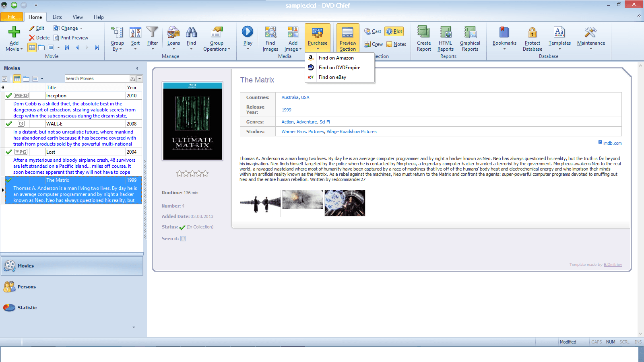
Task: Open HTML Reports
Action: point(446,39)
